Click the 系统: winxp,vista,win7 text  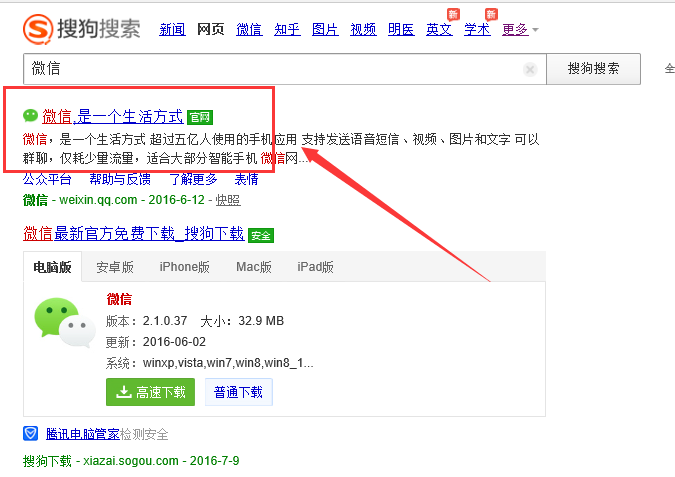[x=210, y=363]
